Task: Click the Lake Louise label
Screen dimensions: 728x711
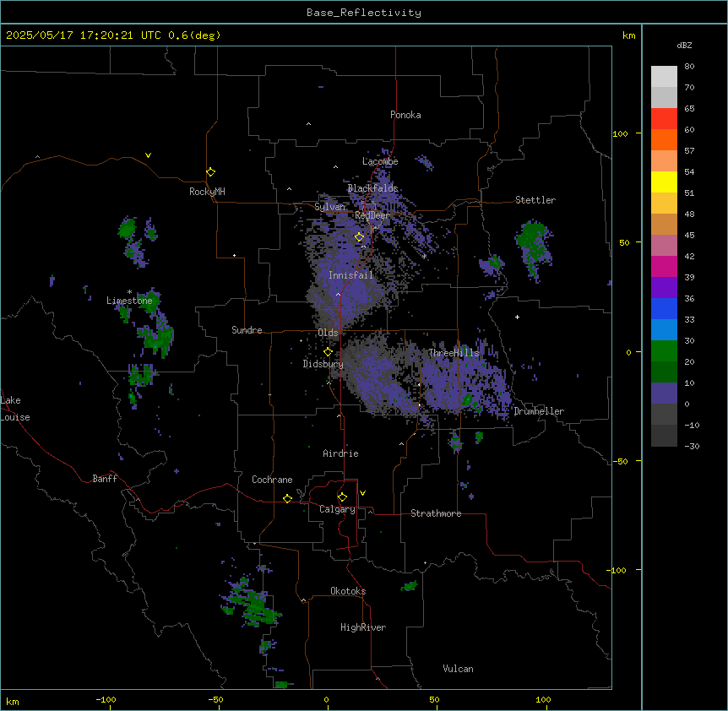Action: [14, 409]
